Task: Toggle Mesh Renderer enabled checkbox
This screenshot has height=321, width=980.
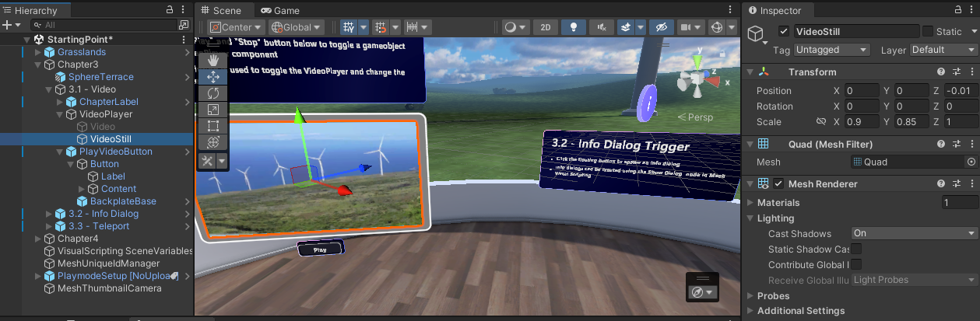Action: (x=778, y=184)
